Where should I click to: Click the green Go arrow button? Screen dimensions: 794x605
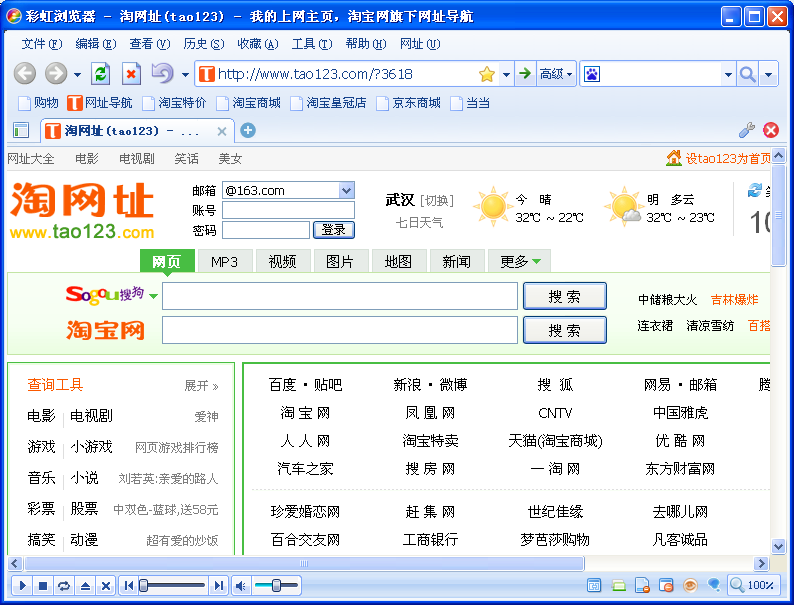[525, 74]
